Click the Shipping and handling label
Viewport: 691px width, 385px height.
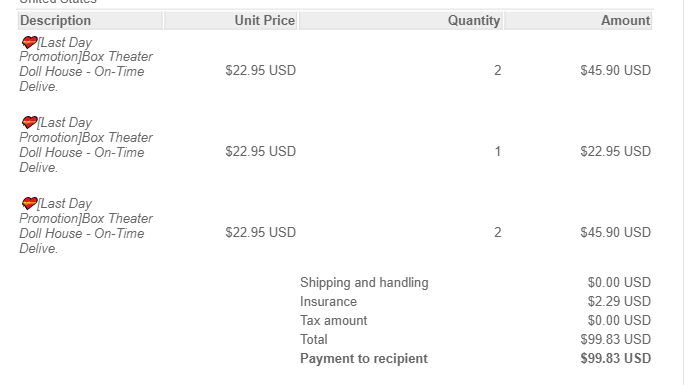[x=364, y=282]
